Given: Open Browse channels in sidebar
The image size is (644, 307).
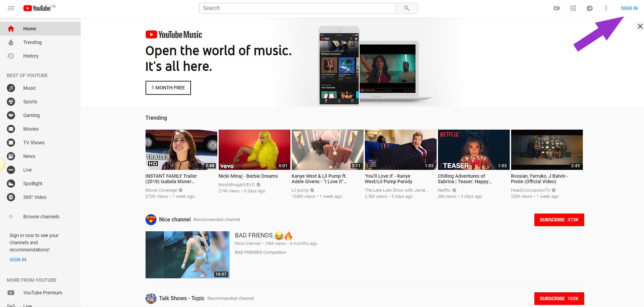Looking at the screenshot, I should pos(40,217).
